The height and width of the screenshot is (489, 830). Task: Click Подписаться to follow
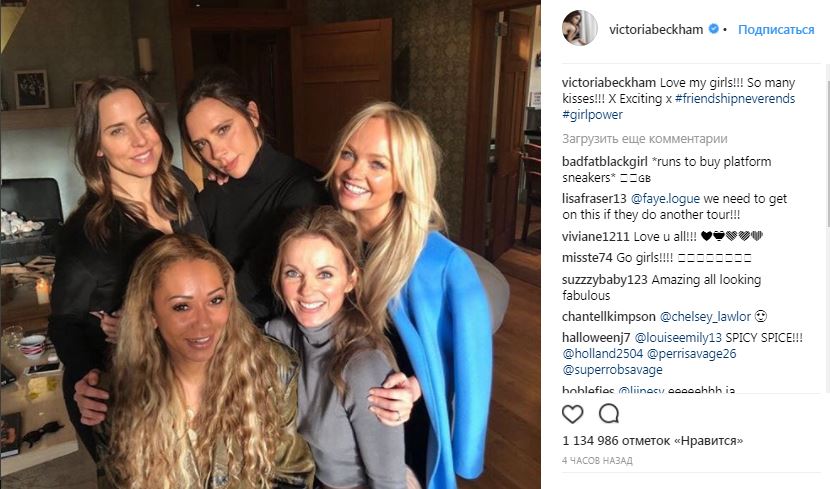[x=776, y=30]
